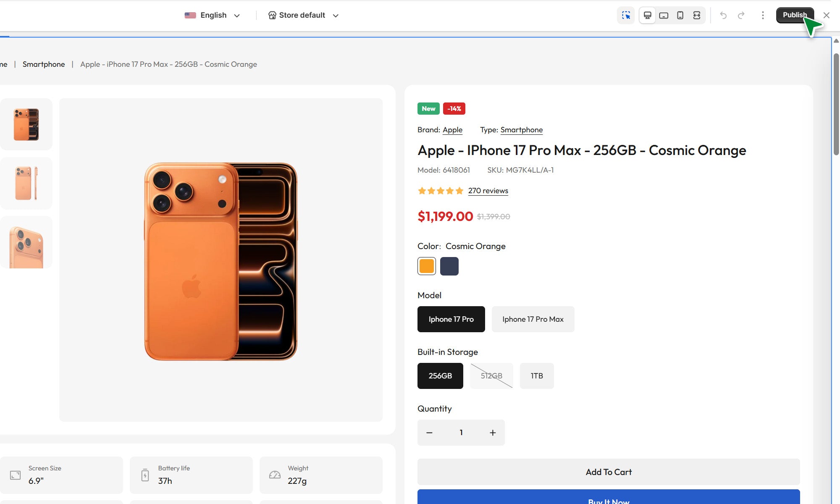The image size is (840, 504).
Task: Switch to mobile phone preview
Action: [x=680, y=16]
